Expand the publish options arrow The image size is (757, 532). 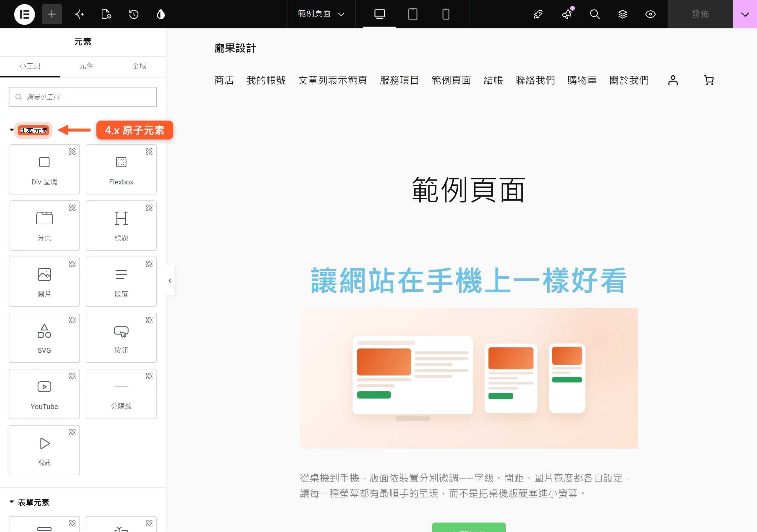click(x=745, y=14)
